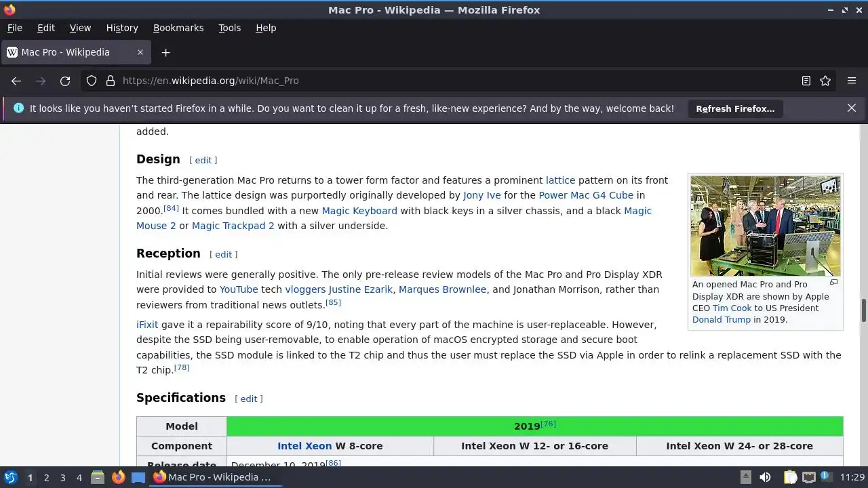This screenshot has width=868, height=488.
Task: Open citation reference 85
Action: point(333,302)
